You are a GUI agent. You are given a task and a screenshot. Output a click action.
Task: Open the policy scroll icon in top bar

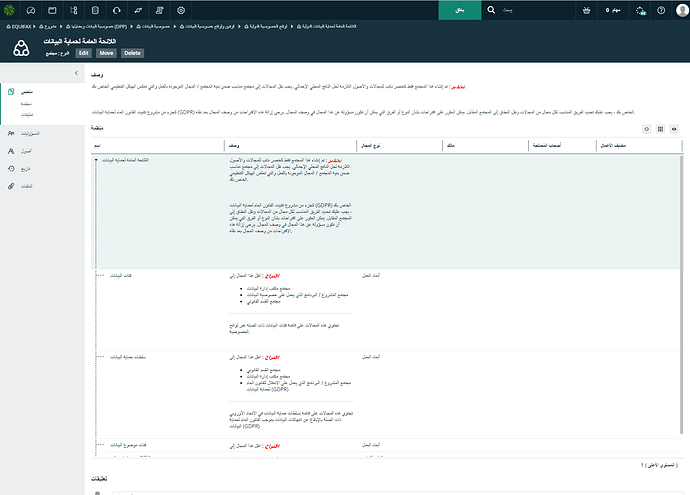(159, 10)
